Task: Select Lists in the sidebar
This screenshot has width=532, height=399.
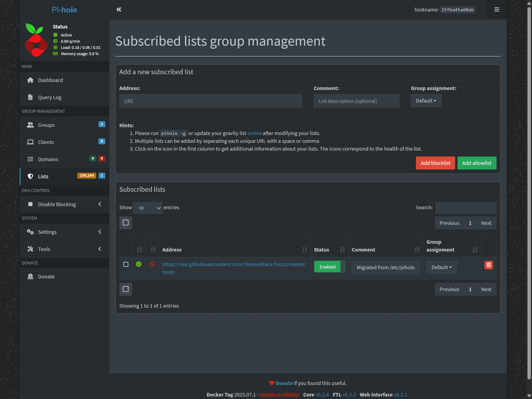Action: pos(64,176)
